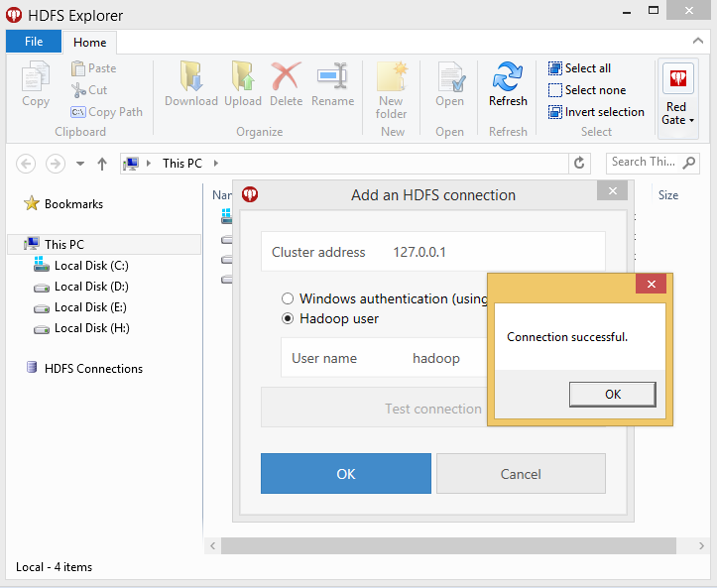This screenshot has height=588, width=717.
Task: Click the red Delete X icon
Action: [287, 76]
